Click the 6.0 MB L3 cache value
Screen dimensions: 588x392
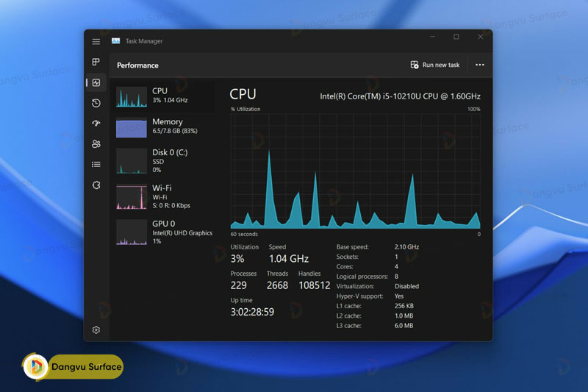pyautogui.click(x=404, y=326)
